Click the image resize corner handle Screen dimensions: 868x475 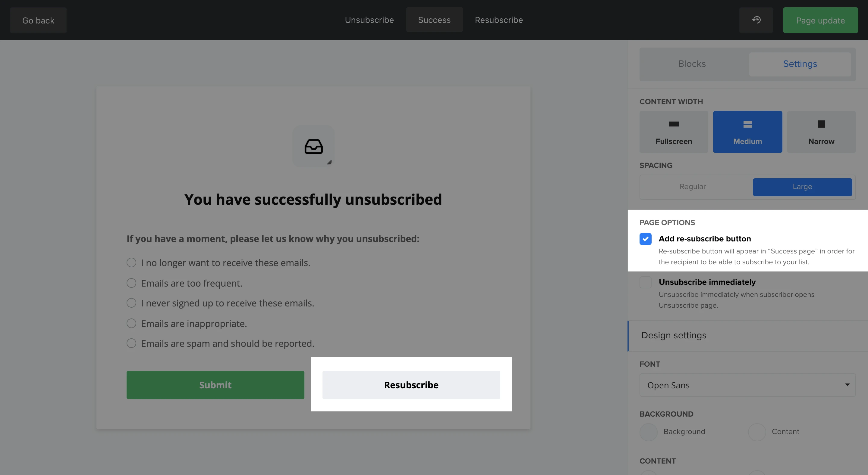tap(329, 162)
